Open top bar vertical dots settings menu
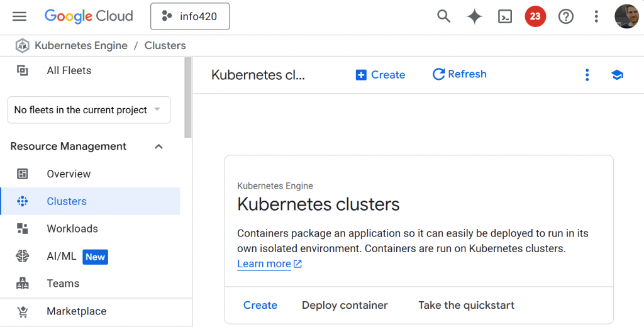 pos(596,16)
